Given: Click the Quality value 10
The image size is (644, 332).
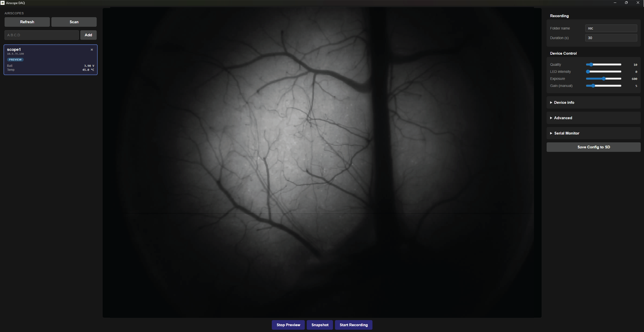Looking at the screenshot, I should pos(635,65).
